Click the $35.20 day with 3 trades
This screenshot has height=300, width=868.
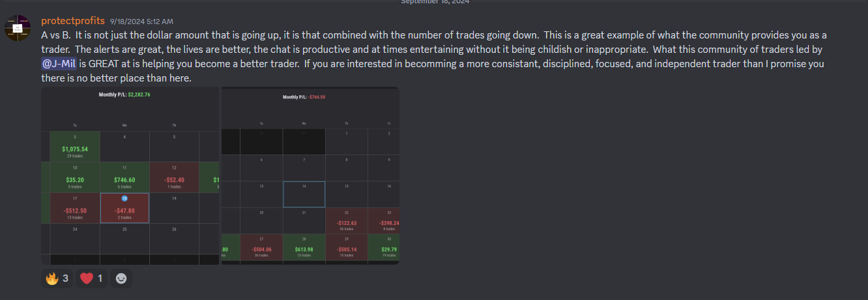76,177
